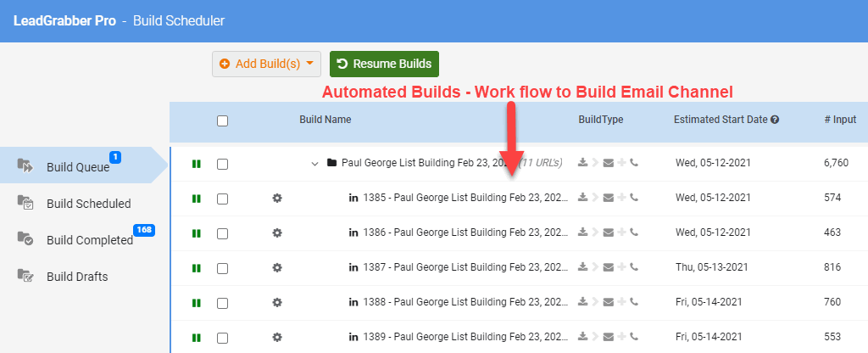
Task: Pause build 1386
Action: (196, 233)
